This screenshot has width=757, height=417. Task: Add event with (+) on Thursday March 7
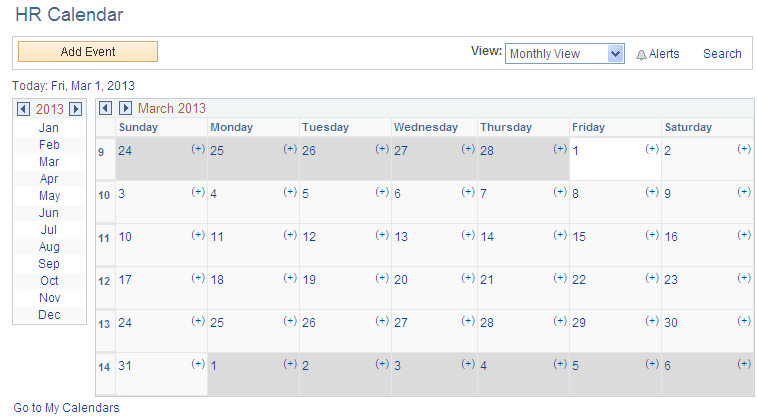(560, 192)
